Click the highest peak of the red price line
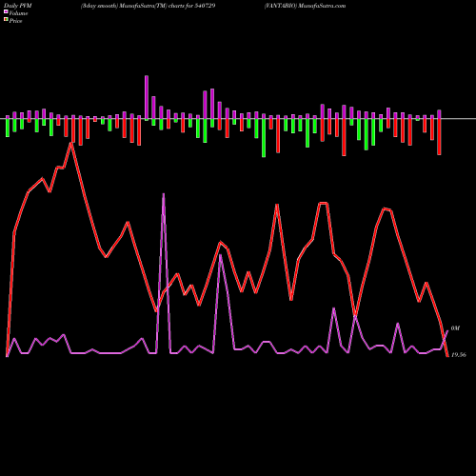This screenshot has height=476, width=476. (x=71, y=144)
